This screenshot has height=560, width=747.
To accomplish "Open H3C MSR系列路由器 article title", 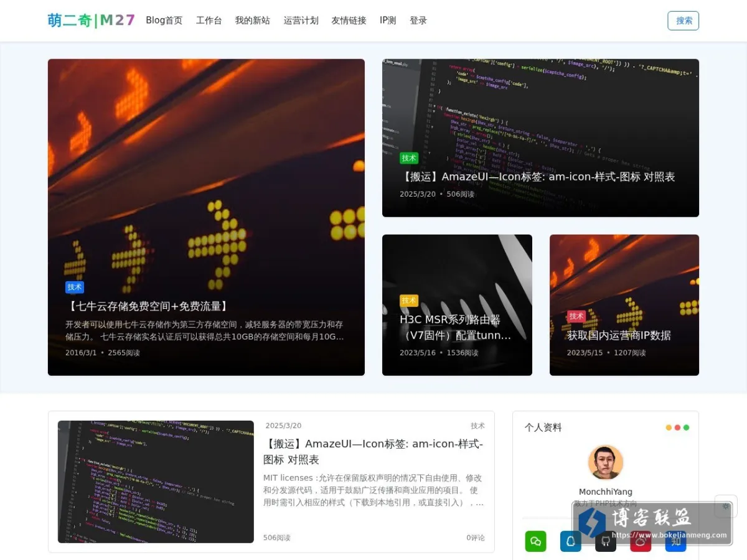I will pos(456,327).
